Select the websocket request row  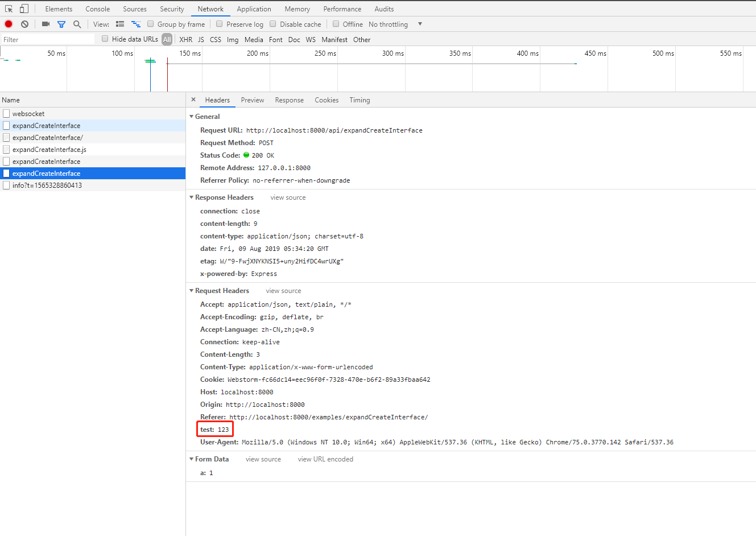(x=93, y=114)
